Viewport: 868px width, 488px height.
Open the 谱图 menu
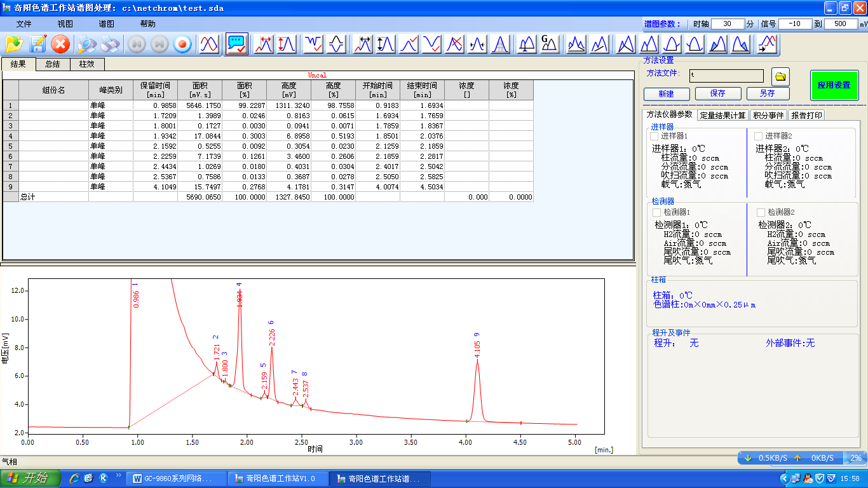coord(106,24)
